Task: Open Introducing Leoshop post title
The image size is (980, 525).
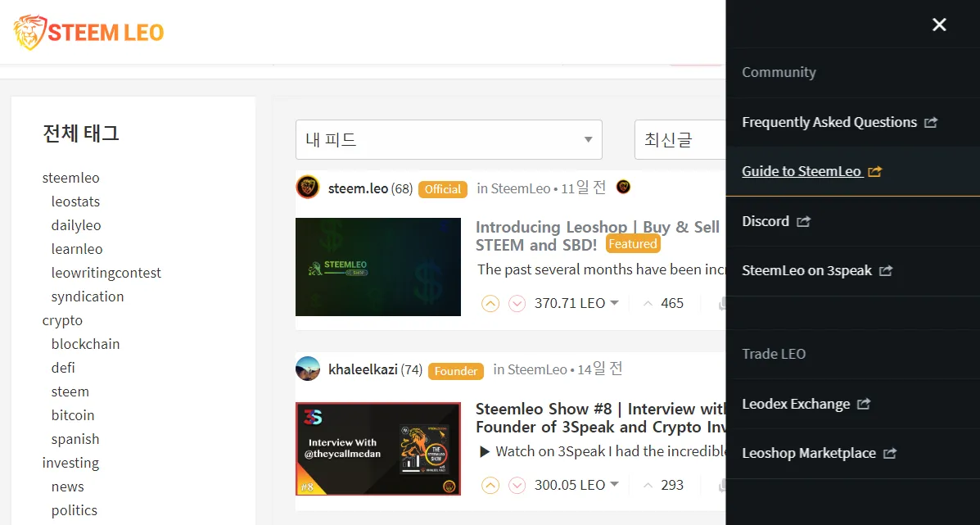Action: click(x=598, y=236)
